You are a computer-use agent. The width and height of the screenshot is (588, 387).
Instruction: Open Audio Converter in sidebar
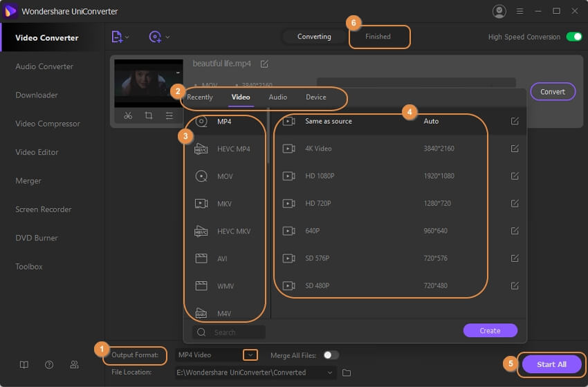pos(44,66)
